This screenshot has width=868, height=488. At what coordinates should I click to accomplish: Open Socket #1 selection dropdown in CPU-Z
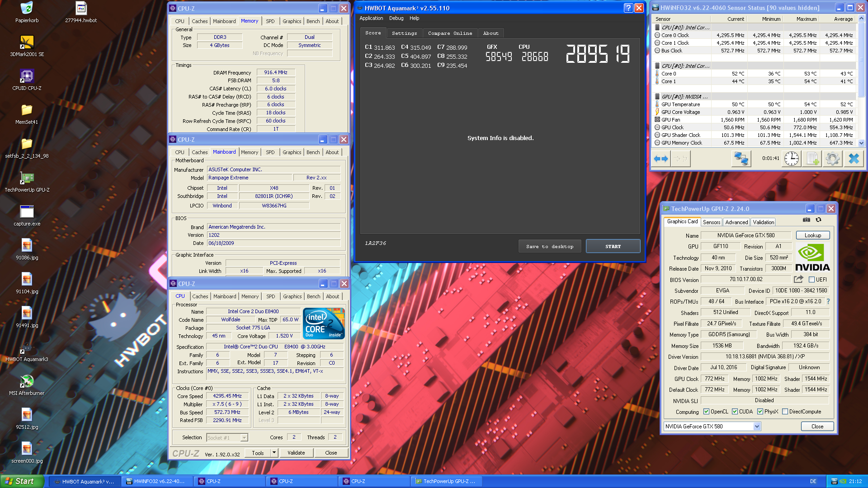244,437
